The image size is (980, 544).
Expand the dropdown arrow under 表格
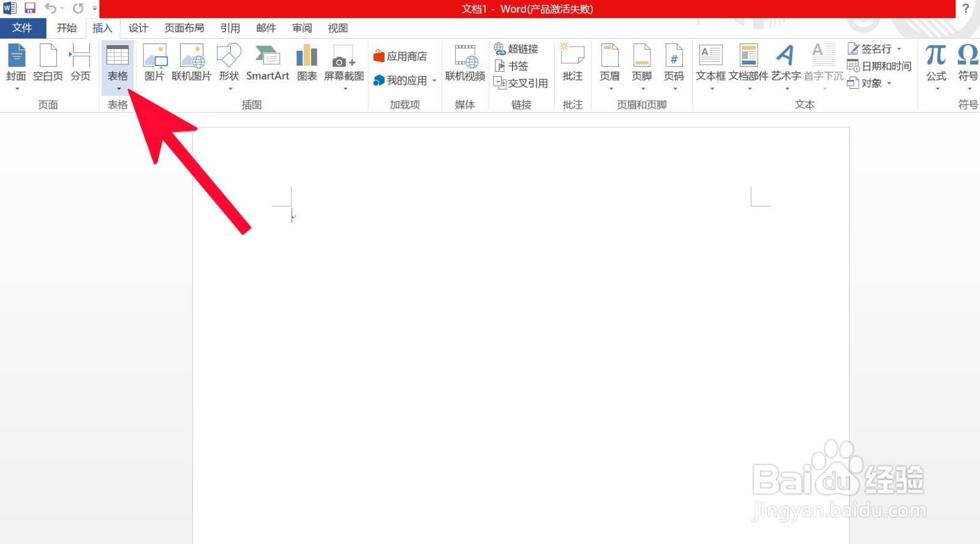pos(118,89)
